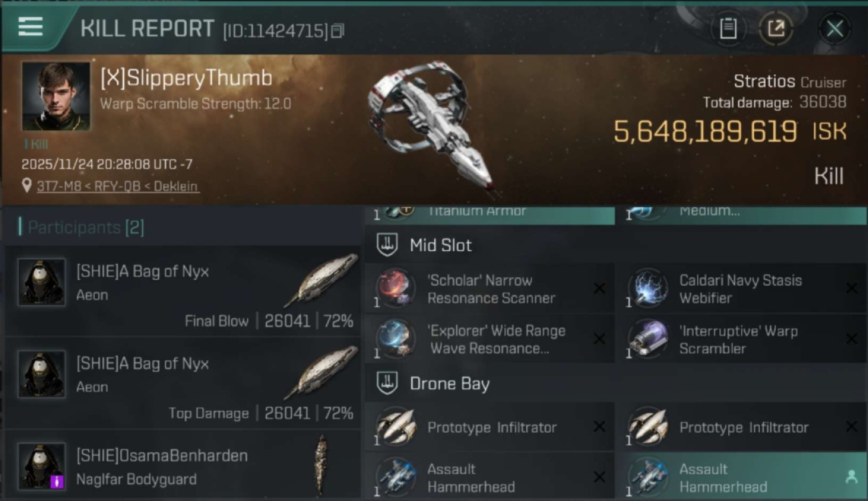Close the kill report window
Screen dimensions: 868x501
point(834,28)
